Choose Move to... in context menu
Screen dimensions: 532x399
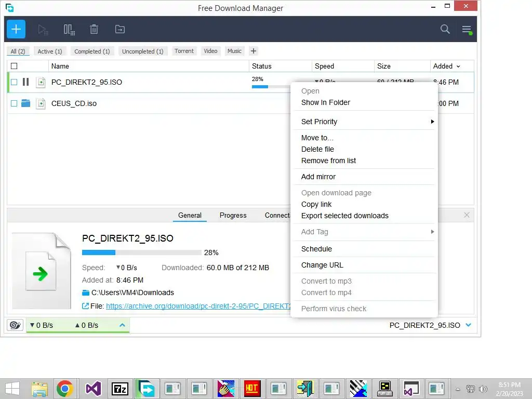317,138
